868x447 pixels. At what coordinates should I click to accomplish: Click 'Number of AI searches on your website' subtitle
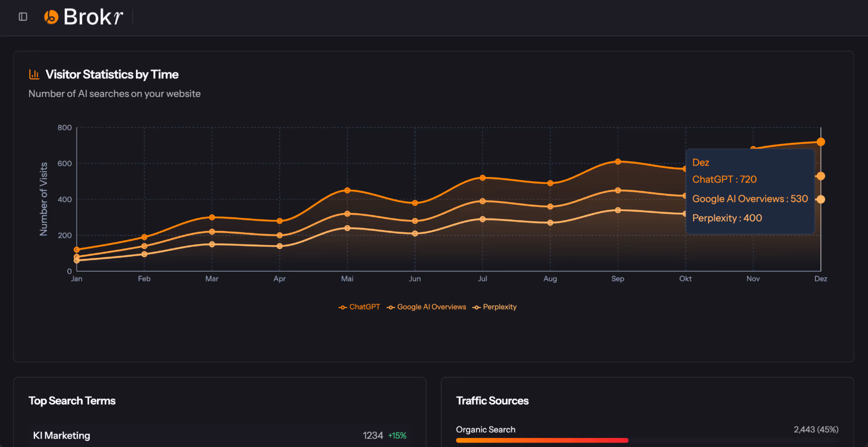tap(115, 94)
